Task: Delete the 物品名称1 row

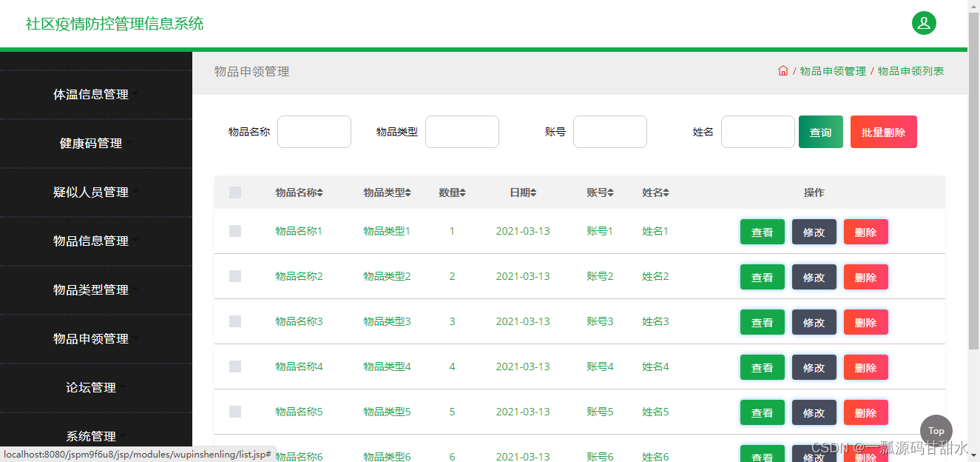Action: click(x=866, y=232)
